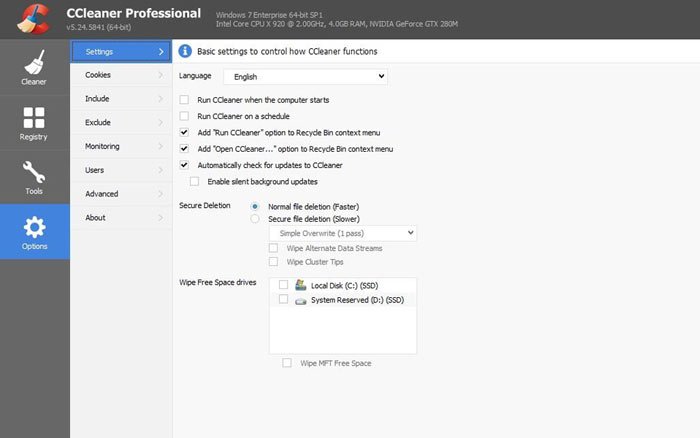Click the Windows 7 Enterprise 64-bit SP1 text
The image size is (700, 438).
(x=269, y=15)
